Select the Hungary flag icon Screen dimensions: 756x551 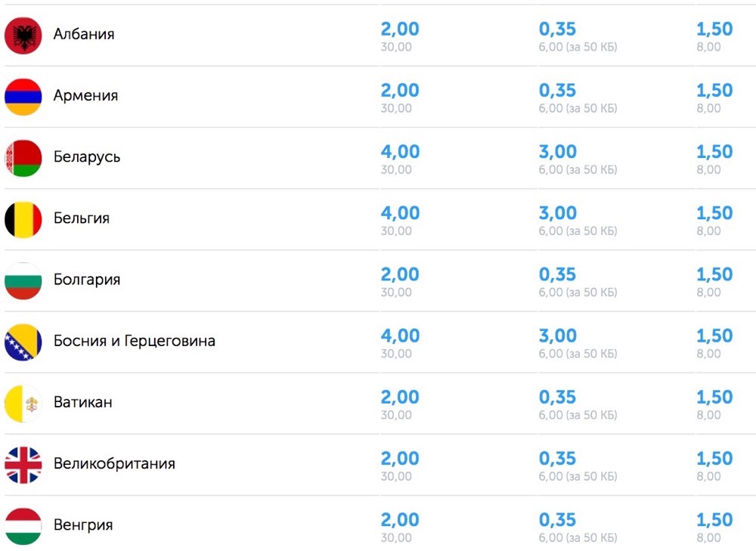pyautogui.click(x=23, y=526)
